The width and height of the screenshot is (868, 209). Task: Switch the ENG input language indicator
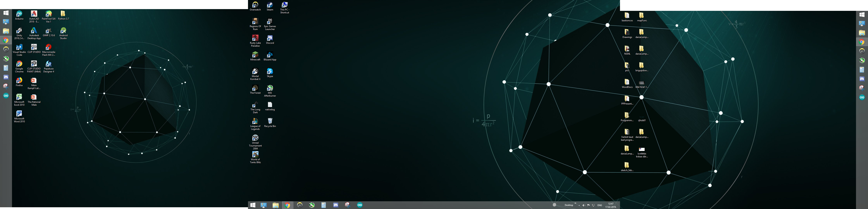coord(600,205)
